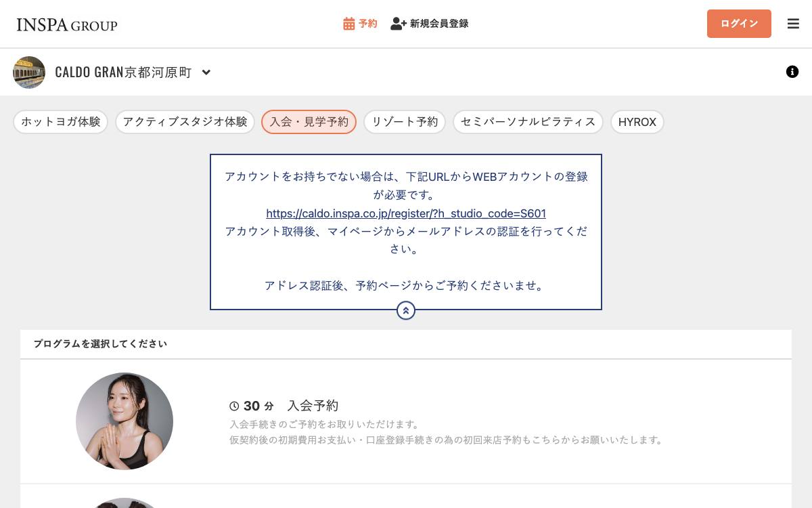Open the 予約 calendar link
812x508 pixels.
(360, 24)
